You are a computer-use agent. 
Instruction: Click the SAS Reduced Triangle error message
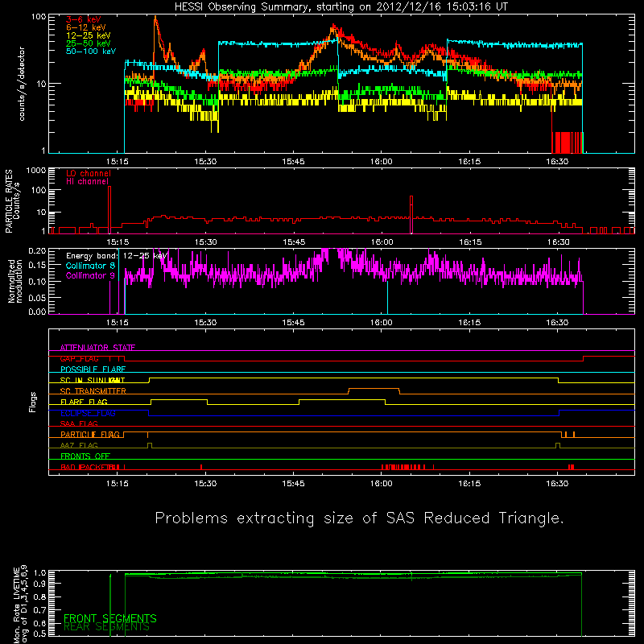point(359,518)
